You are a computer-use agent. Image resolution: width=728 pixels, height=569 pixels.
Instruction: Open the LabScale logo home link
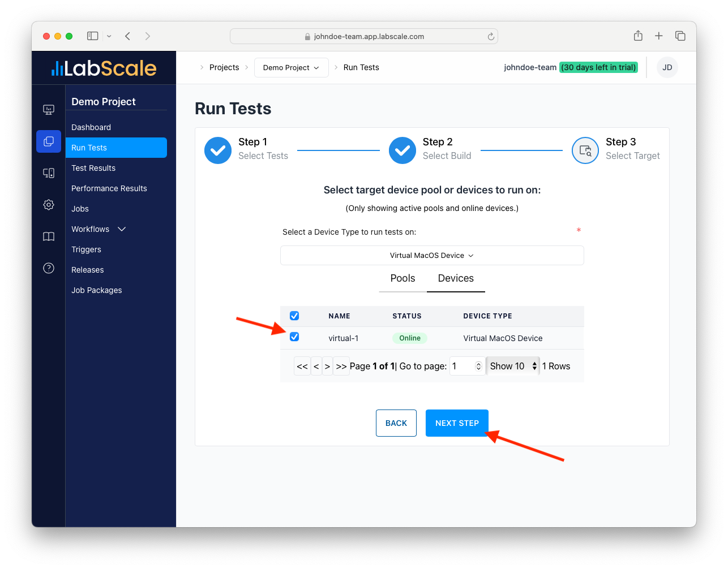(104, 68)
